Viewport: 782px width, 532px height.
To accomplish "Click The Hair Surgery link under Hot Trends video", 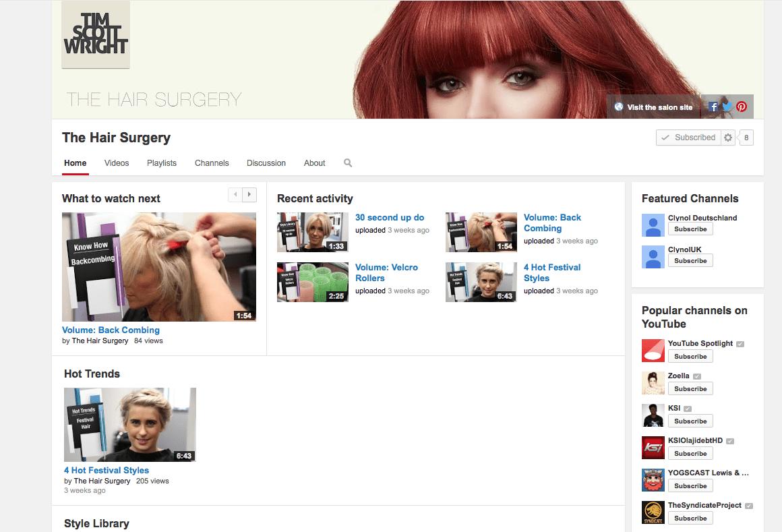I will point(102,481).
